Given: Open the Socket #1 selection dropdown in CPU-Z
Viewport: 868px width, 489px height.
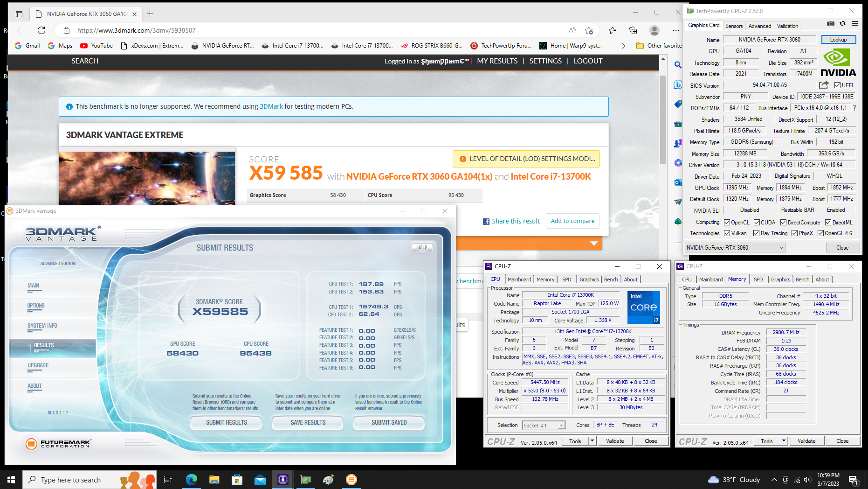Looking at the screenshot, I should [544, 425].
